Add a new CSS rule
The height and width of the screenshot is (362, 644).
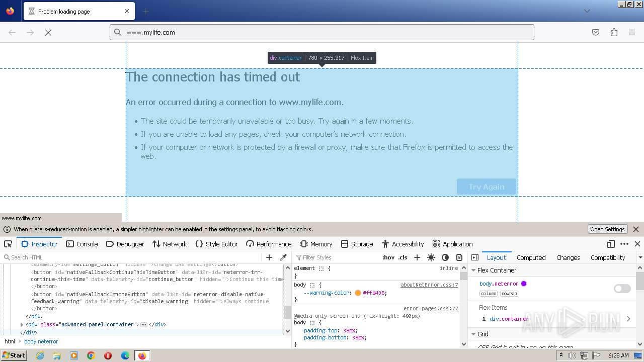click(x=417, y=257)
